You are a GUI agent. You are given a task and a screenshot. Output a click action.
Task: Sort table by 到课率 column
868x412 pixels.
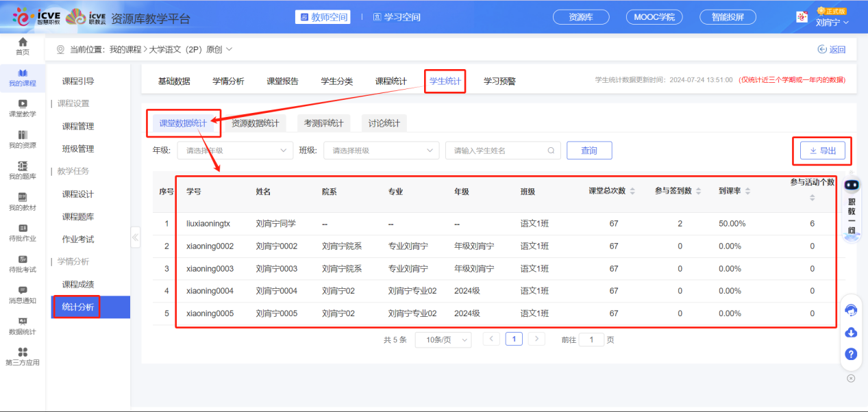[747, 192]
